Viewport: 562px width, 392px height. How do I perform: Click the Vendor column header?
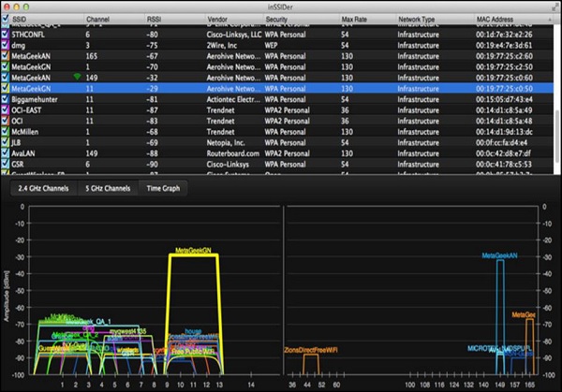(x=219, y=18)
